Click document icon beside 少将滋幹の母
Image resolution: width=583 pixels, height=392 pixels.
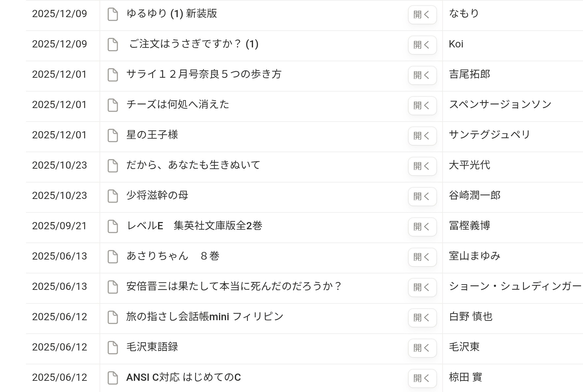(x=113, y=196)
